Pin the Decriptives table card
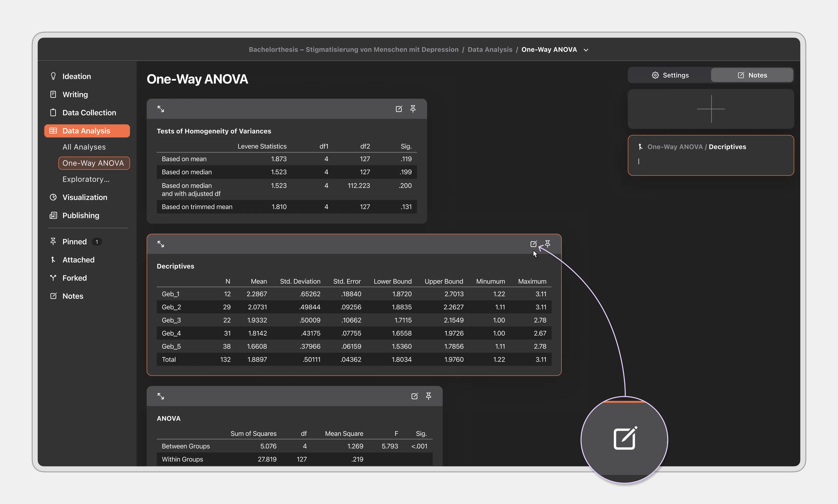838x504 pixels. click(x=547, y=244)
